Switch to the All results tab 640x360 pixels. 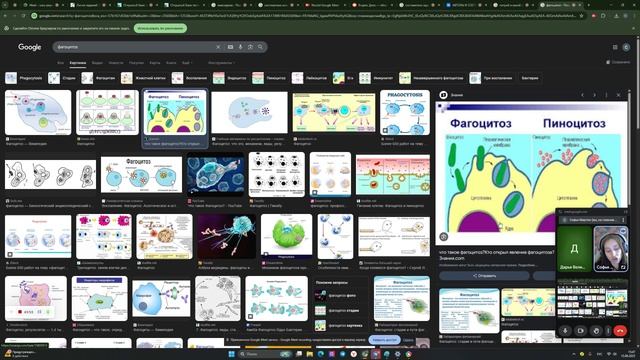pyautogui.click(x=60, y=63)
